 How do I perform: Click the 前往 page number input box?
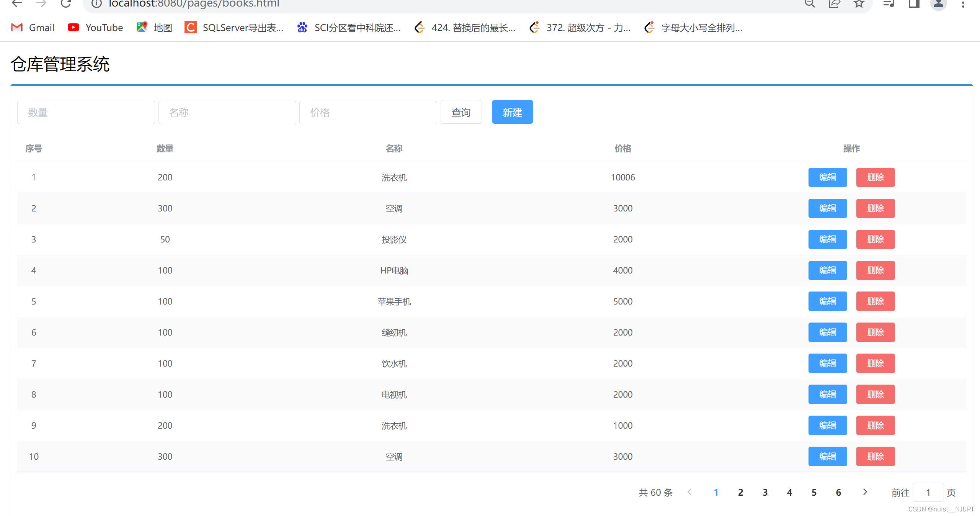tap(928, 492)
